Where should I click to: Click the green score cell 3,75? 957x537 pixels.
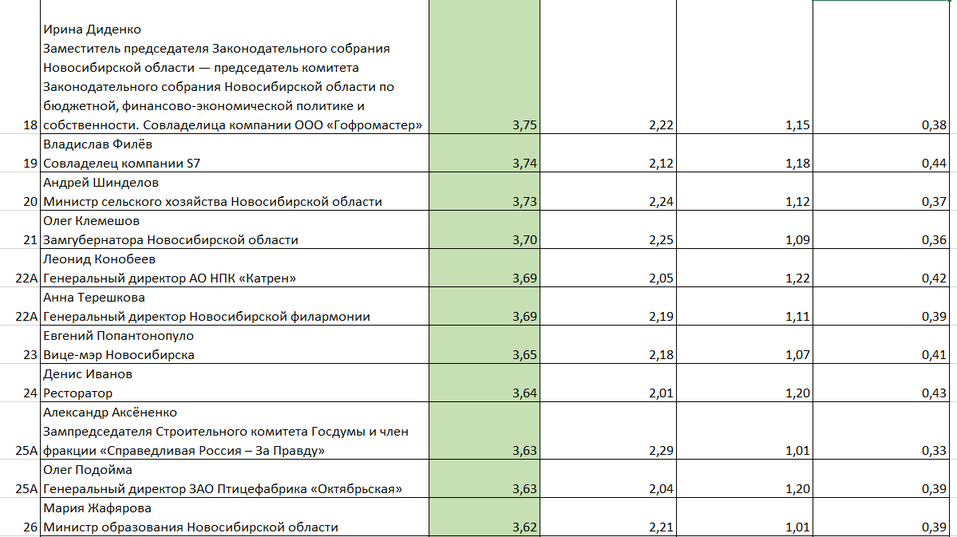(484, 125)
